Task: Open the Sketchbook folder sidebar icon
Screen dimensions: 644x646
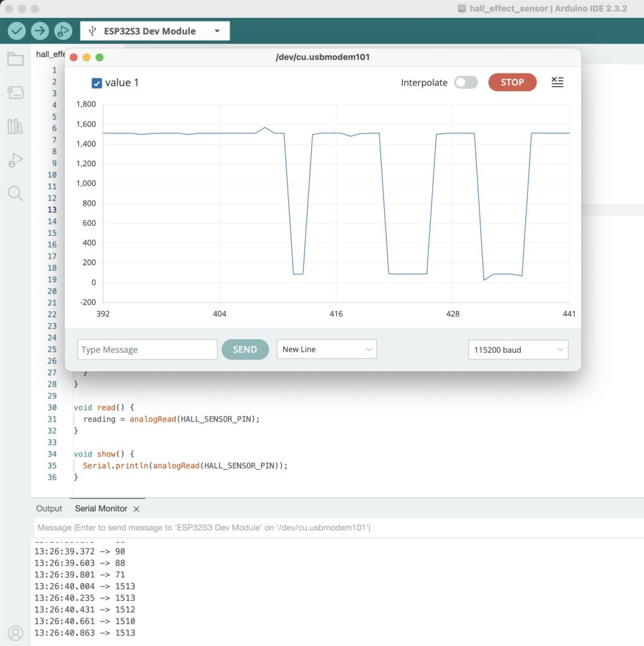Action: click(15, 59)
